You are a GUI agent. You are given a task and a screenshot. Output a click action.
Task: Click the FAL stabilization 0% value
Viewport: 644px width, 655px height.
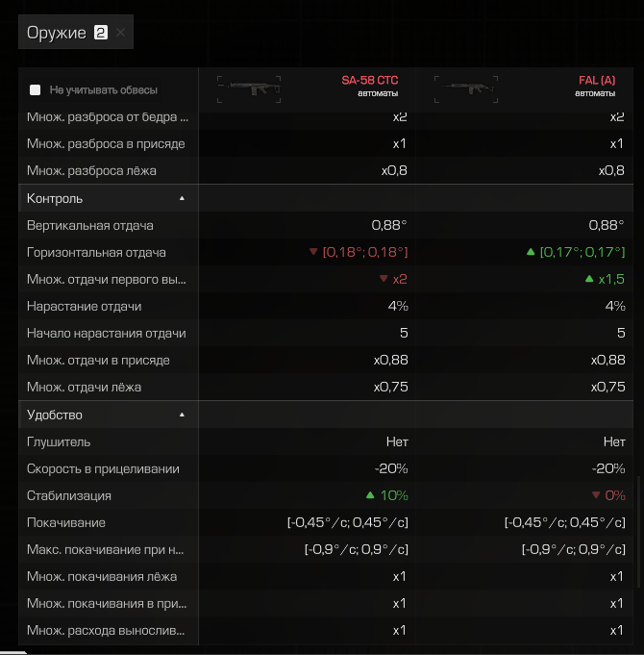tap(615, 495)
